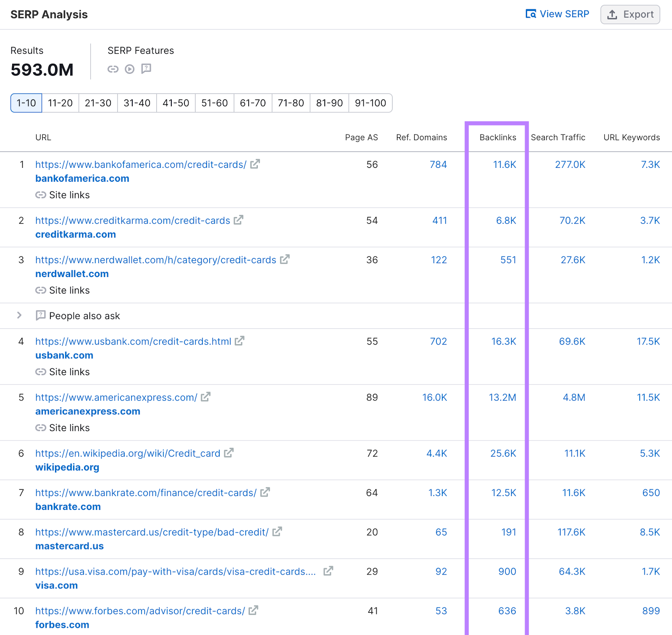Click URL keywords value 899 for forbes

click(x=651, y=611)
